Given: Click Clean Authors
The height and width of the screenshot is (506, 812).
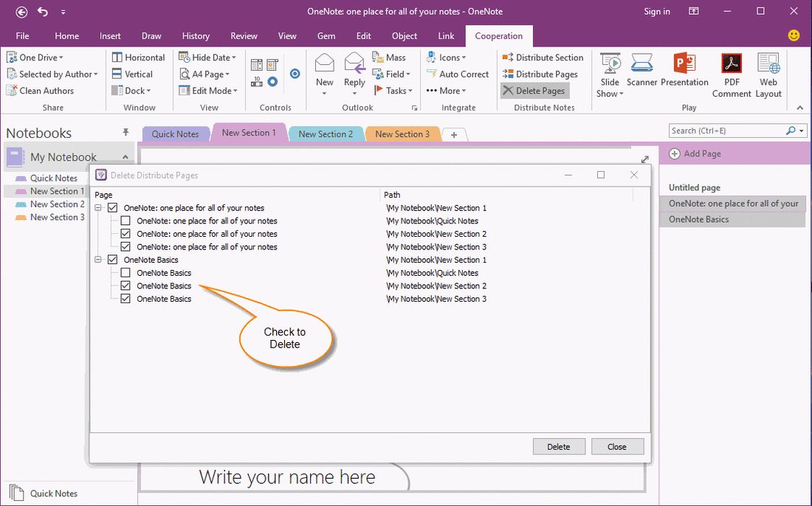Looking at the screenshot, I should coord(40,91).
